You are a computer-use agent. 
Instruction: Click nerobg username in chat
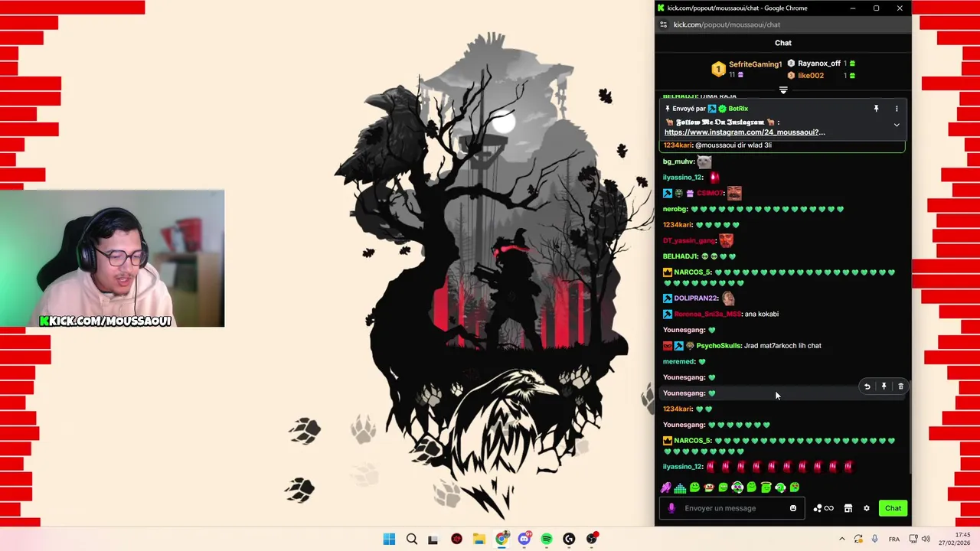tap(675, 210)
